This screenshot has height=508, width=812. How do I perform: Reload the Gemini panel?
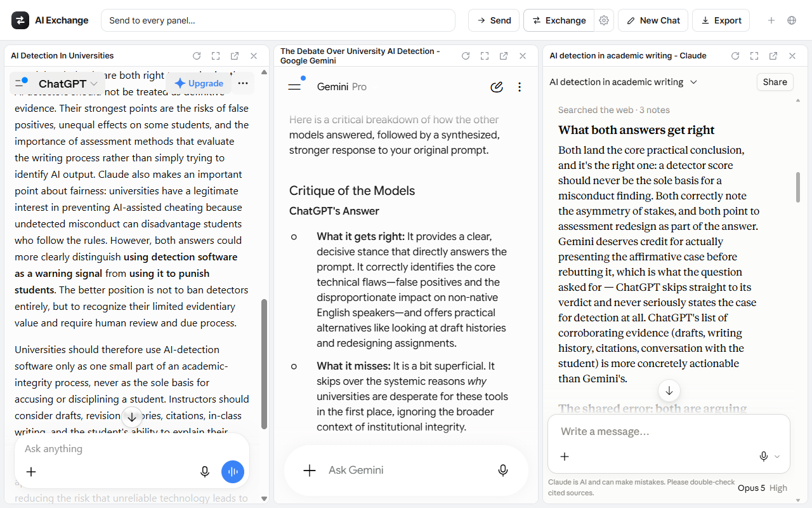[x=466, y=56]
